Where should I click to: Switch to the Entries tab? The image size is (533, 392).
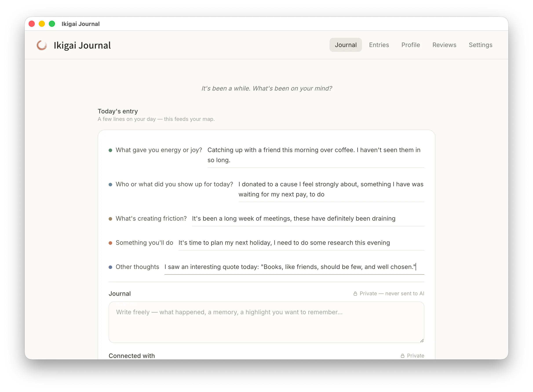click(379, 45)
